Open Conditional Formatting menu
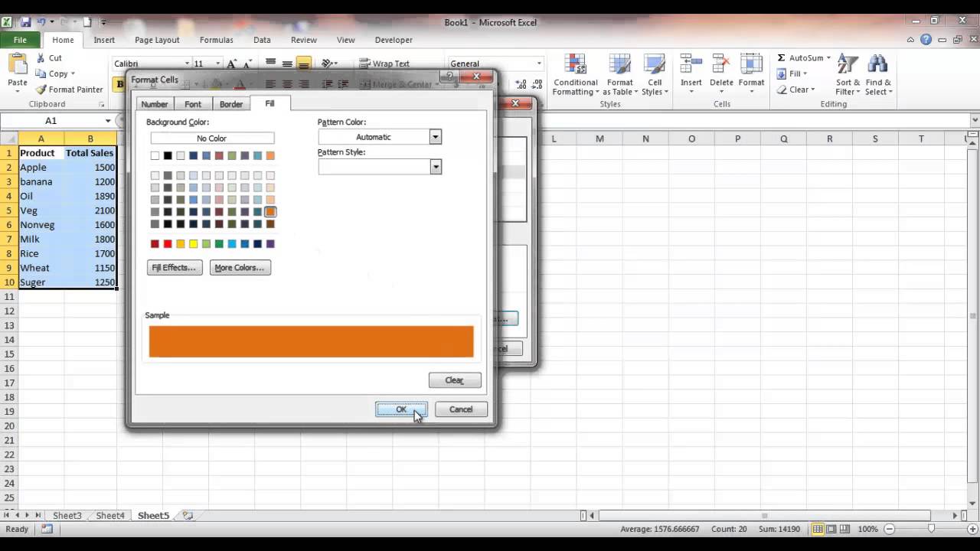The image size is (980, 551). pos(575,75)
